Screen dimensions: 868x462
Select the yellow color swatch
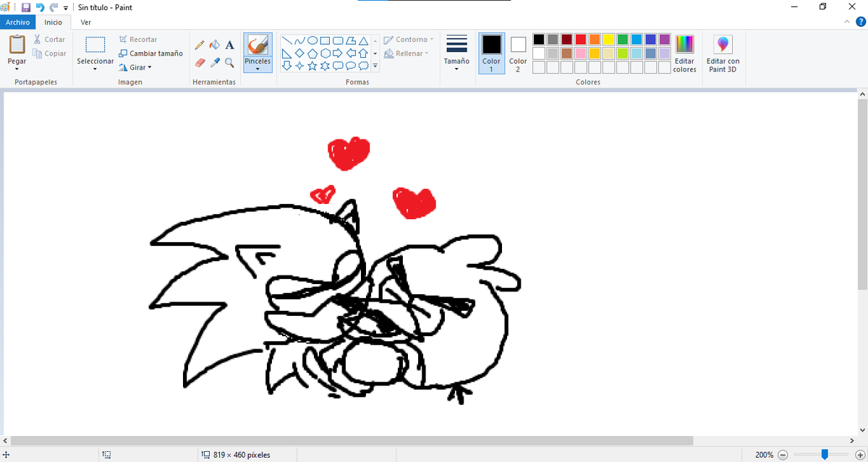pos(608,39)
